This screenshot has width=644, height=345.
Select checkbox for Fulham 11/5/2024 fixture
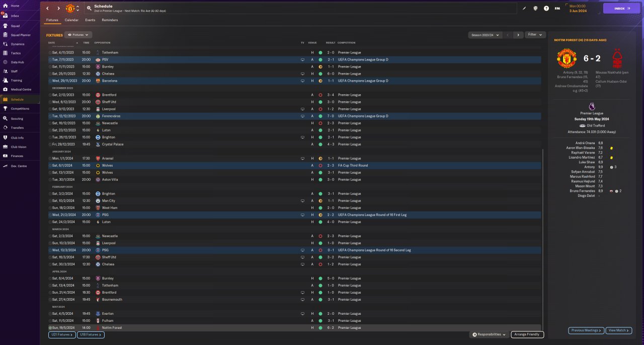[50, 320]
